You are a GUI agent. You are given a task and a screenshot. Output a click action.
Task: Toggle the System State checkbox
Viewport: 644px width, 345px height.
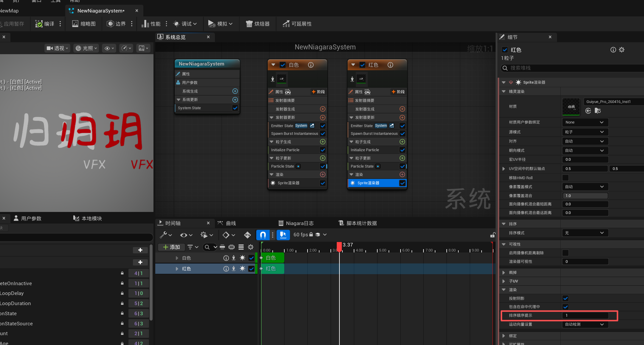tap(235, 108)
